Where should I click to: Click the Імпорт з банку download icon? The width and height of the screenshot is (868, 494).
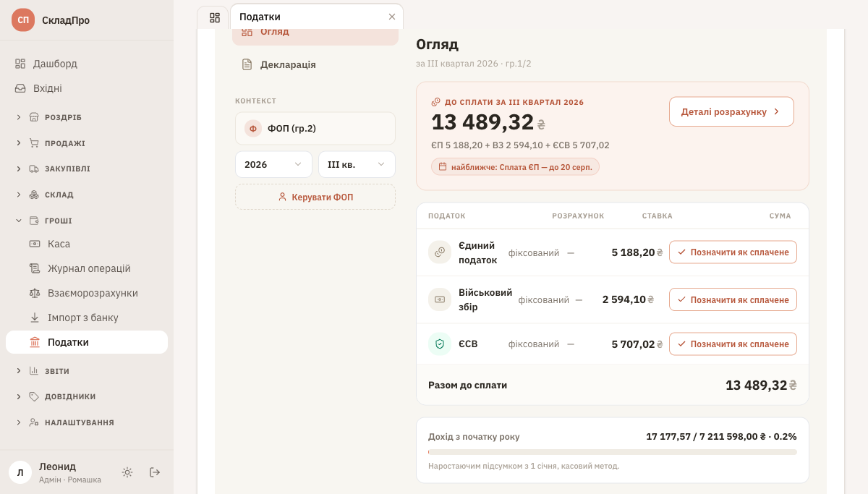click(x=35, y=318)
